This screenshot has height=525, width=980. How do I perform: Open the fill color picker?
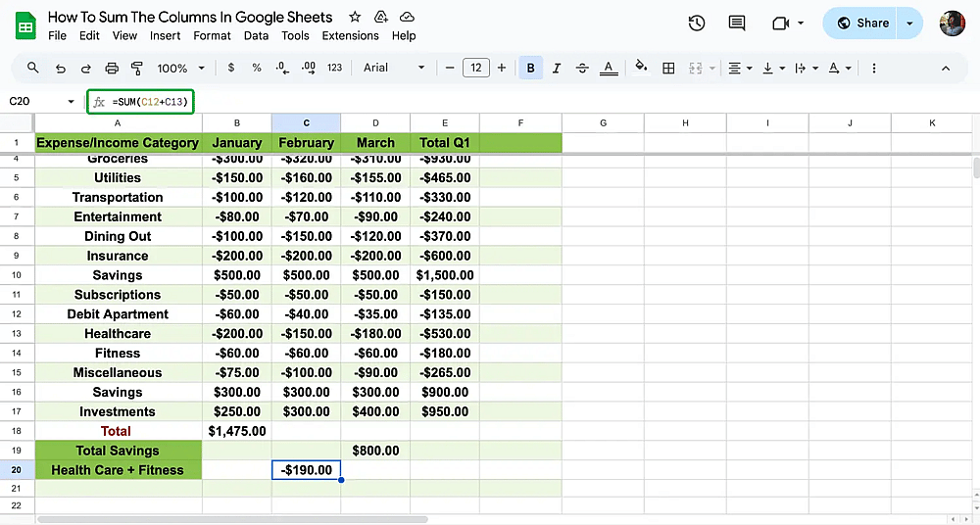point(641,67)
